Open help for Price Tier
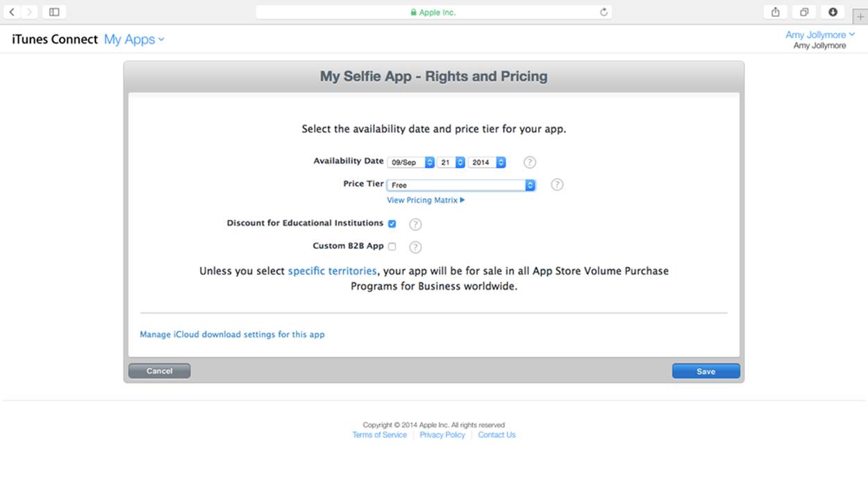Image resolution: width=868 pixels, height=487 pixels. [557, 185]
